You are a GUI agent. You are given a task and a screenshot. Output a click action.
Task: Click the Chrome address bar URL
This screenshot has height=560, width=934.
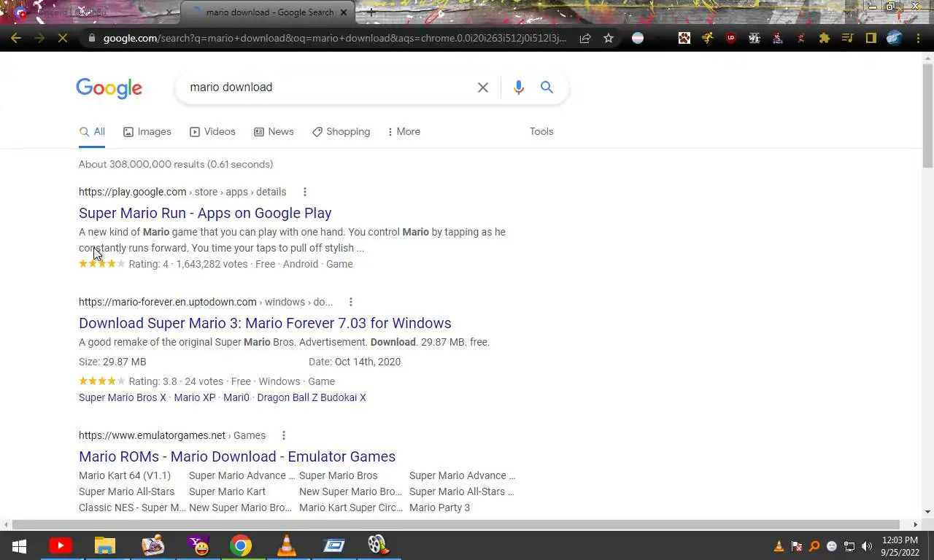[x=335, y=38]
